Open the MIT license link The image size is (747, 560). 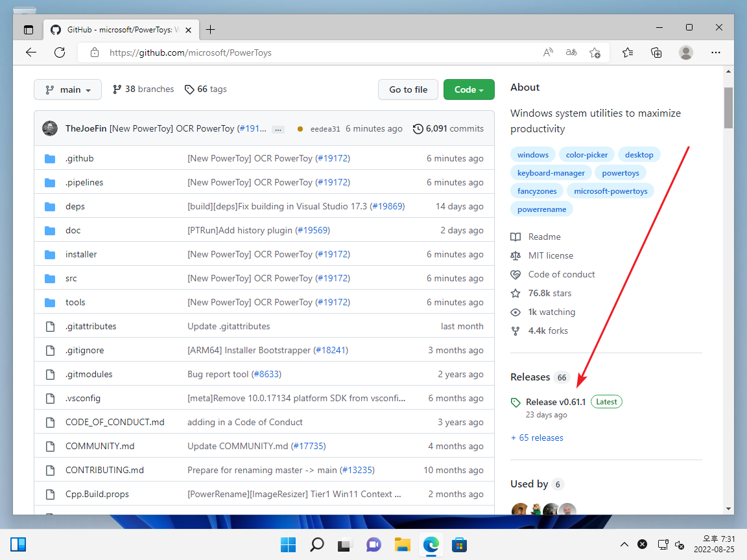click(x=542, y=256)
